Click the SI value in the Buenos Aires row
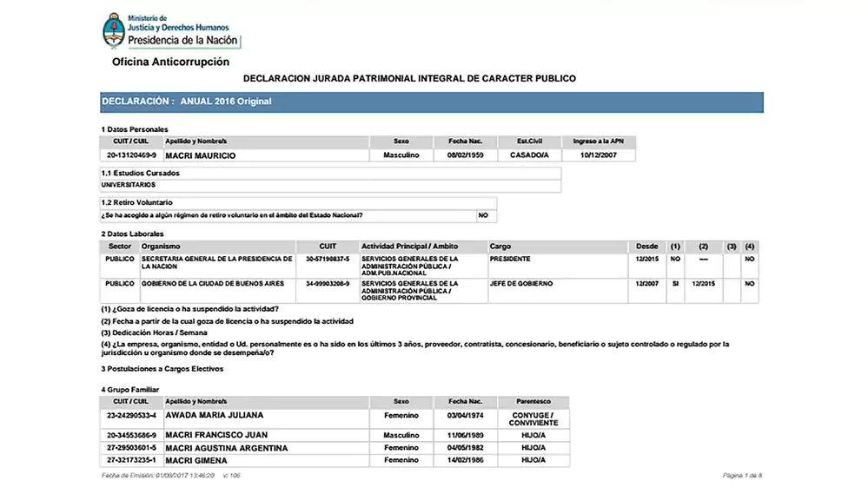 click(675, 284)
